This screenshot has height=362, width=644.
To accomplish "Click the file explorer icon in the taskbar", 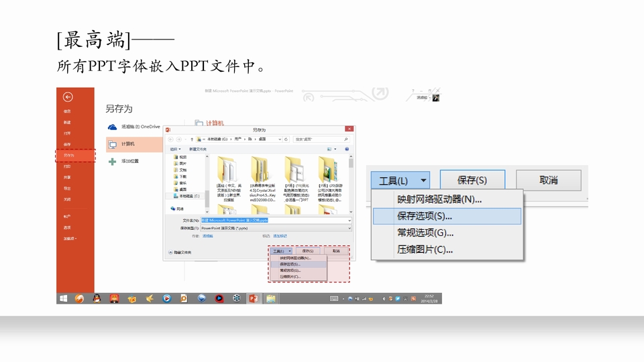I will click(271, 298).
